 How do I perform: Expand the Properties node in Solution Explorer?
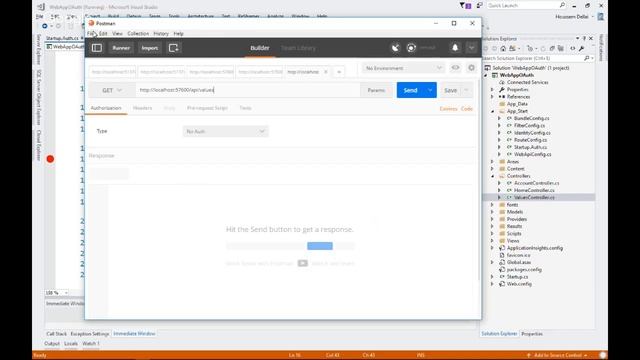pyautogui.click(x=493, y=89)
